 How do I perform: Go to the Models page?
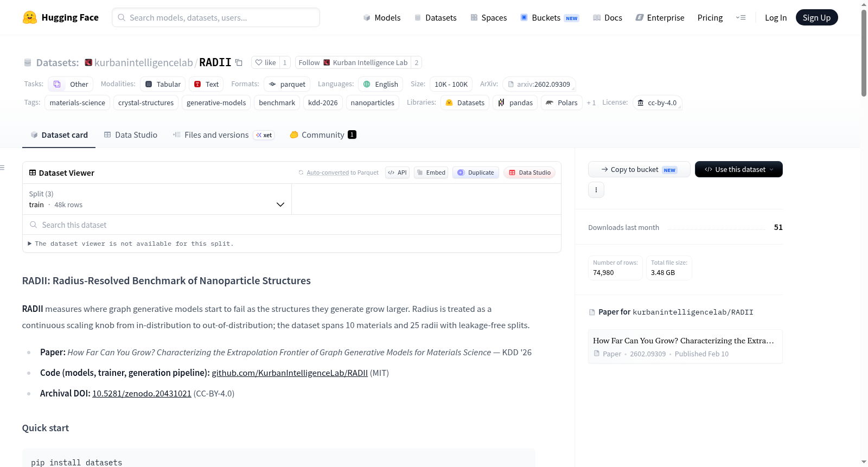tap(382, 17)
